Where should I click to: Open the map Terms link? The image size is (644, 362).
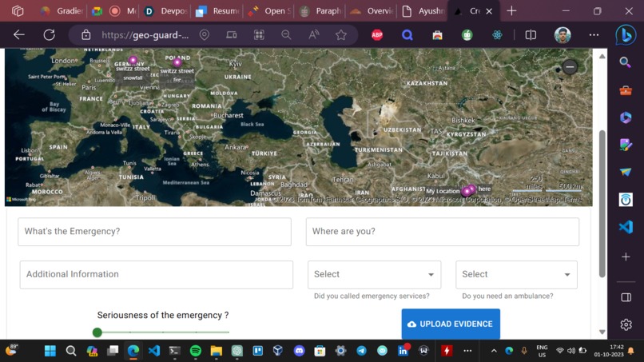572,199
